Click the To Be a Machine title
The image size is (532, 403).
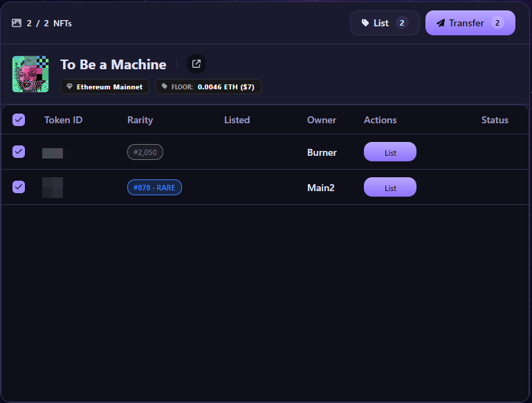click(x=113, y=64)
